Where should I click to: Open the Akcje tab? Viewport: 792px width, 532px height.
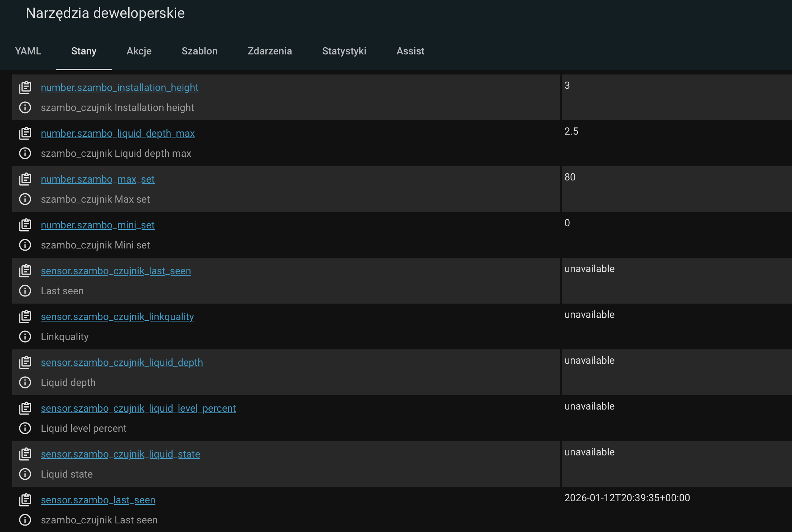[139, 51]
